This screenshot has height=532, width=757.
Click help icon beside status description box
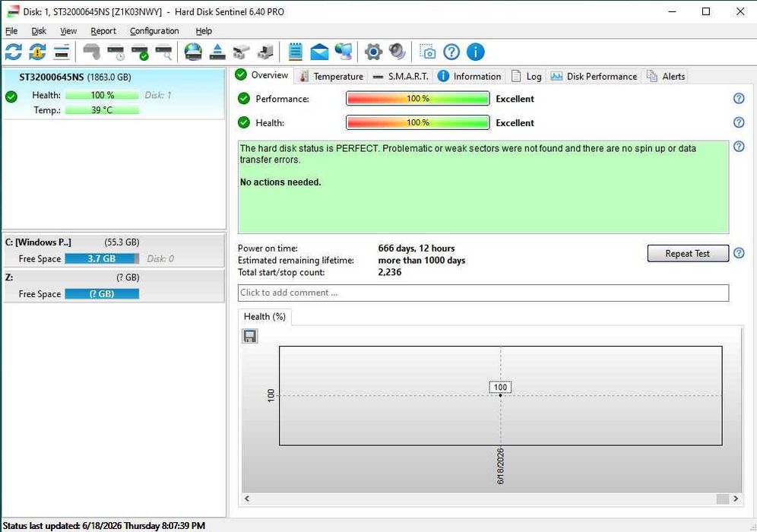pyautogui.click(x=739, y=146)
